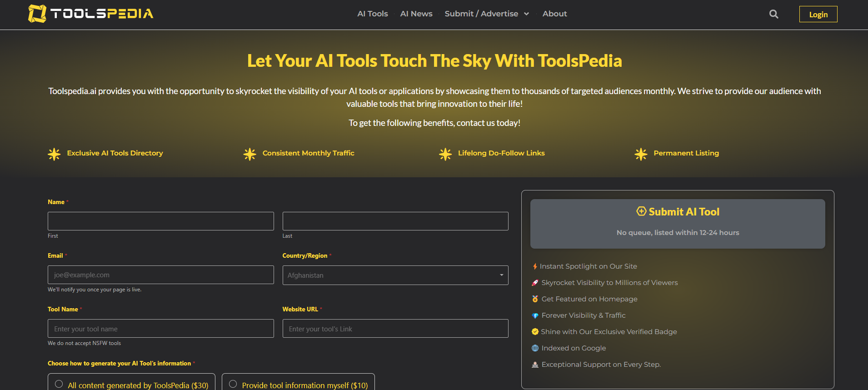The image size is (868, 390).
Task: Click 'Instant Spotlight on Our Site' text
Action: [x=588, y=266]
